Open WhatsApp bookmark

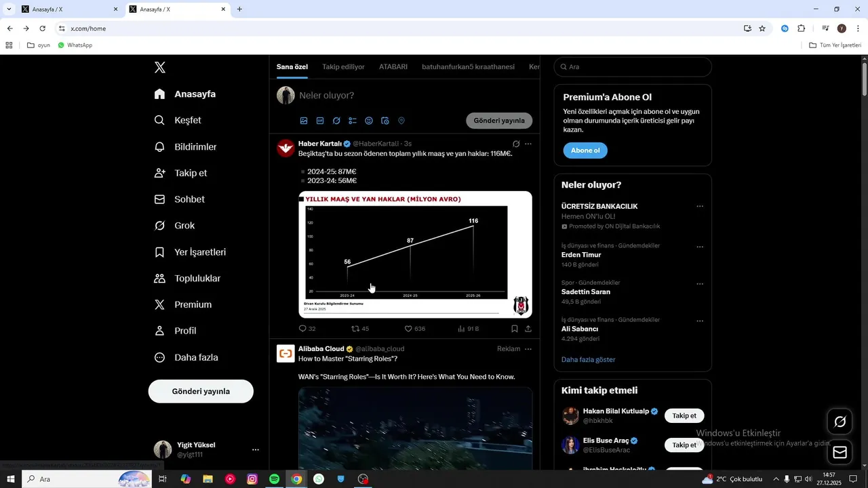pyautogui.click(x=75, y=45)
